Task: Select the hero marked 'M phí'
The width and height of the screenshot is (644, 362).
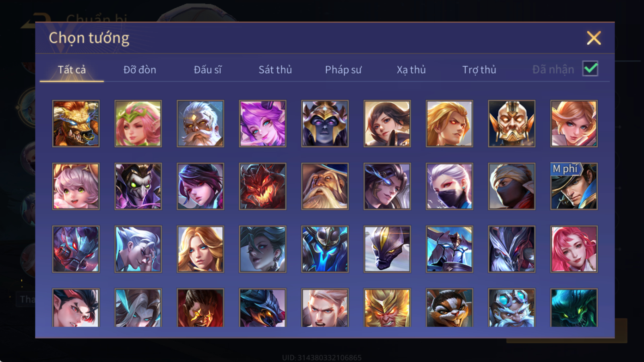Action: (x=574, y=186)
